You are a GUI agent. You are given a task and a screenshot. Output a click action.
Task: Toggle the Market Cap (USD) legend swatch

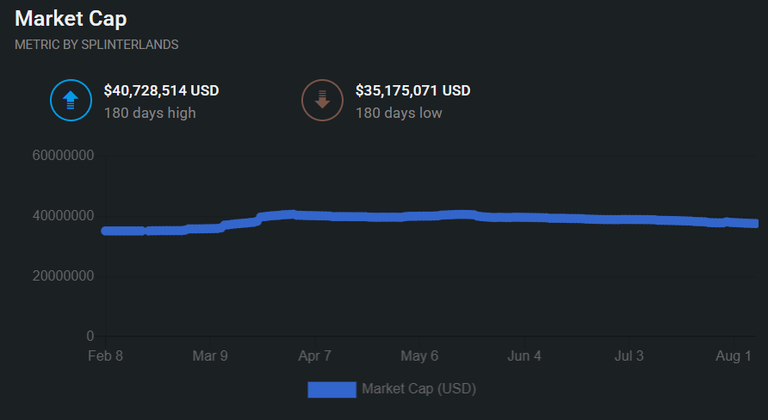tap(332, 390)
